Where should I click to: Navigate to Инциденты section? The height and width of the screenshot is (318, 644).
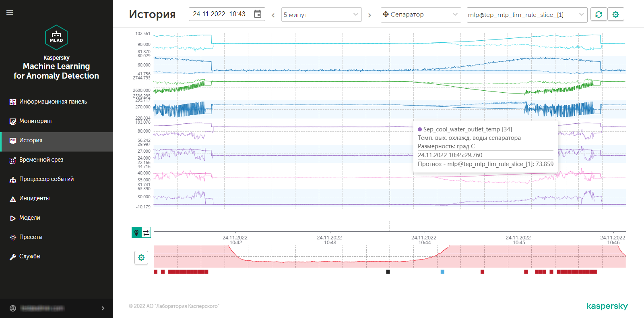tap(34, 198)
